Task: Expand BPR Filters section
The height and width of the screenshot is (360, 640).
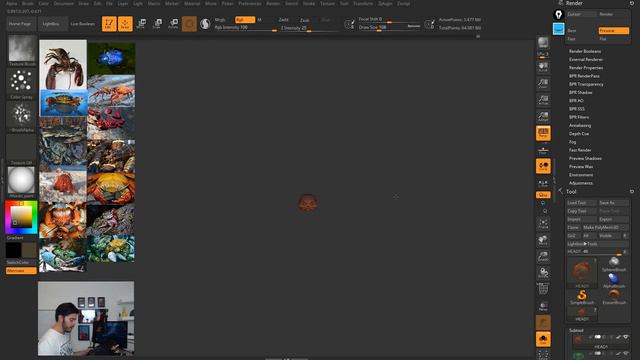Action: pyautogui.click(x=579, y=117)
